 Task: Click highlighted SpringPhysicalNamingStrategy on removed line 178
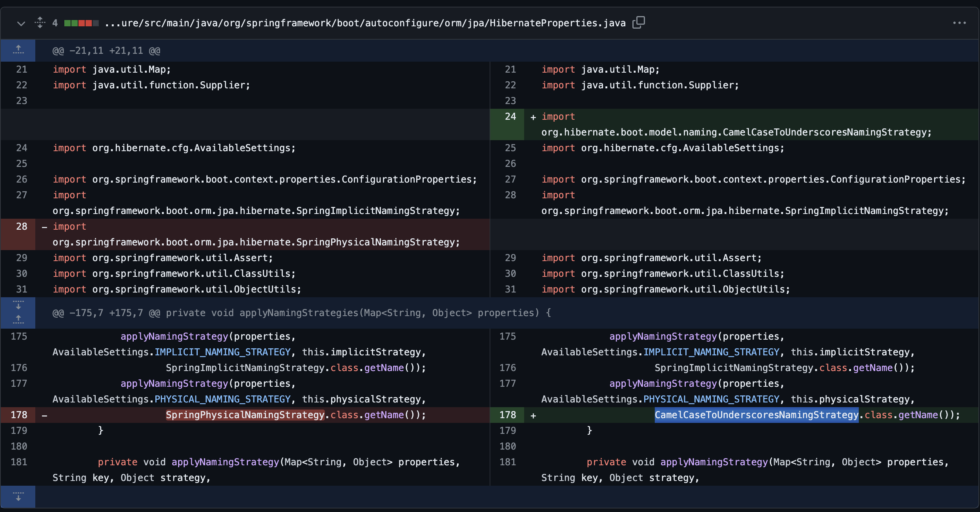point(245,415)
